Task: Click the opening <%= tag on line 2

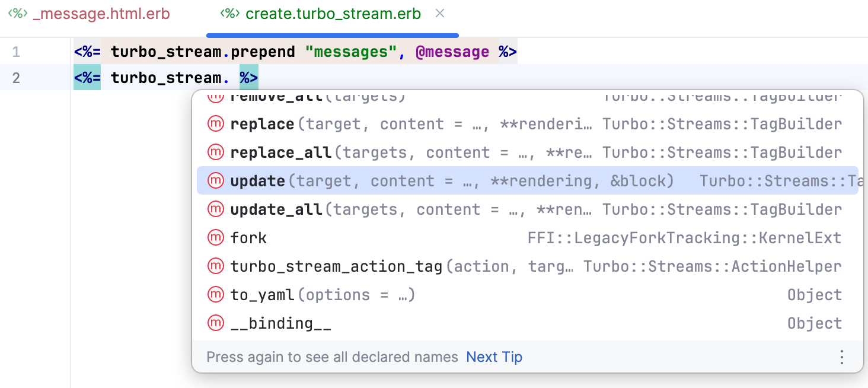Action: pos(87,78)
